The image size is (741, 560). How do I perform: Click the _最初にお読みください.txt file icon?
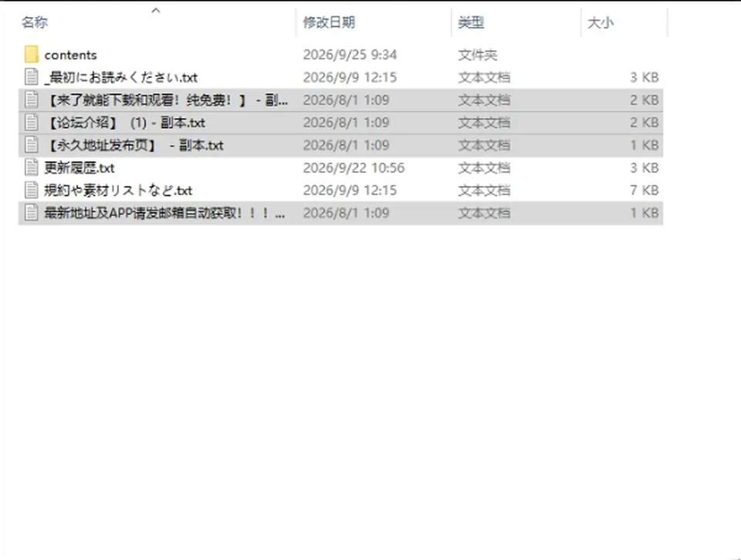[31, 77]
